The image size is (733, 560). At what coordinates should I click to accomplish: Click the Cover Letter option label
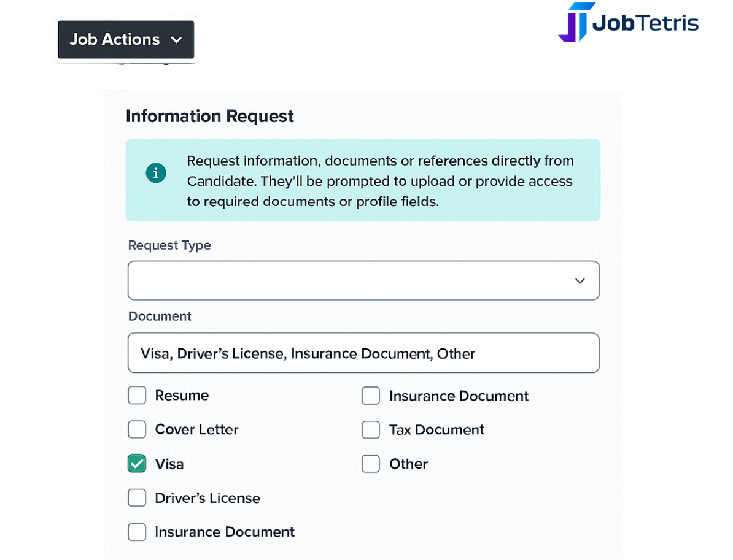click(197, 429)
